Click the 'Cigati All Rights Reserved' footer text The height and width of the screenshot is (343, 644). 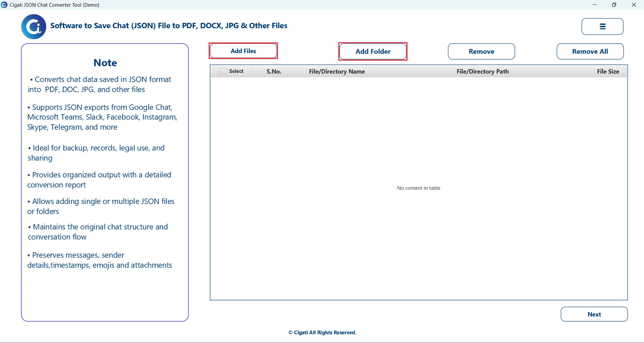point(323,333)
